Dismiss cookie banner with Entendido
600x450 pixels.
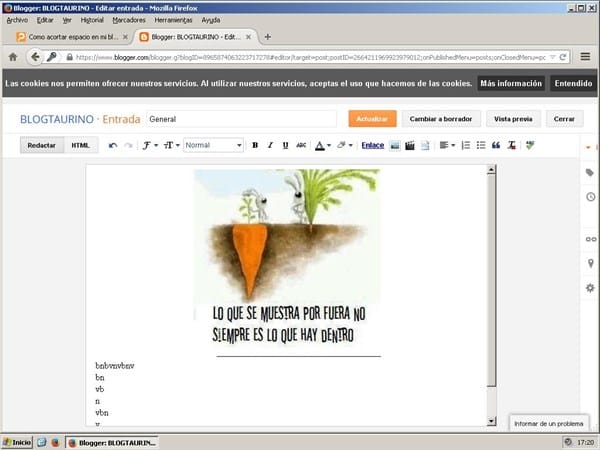(573, 83)
